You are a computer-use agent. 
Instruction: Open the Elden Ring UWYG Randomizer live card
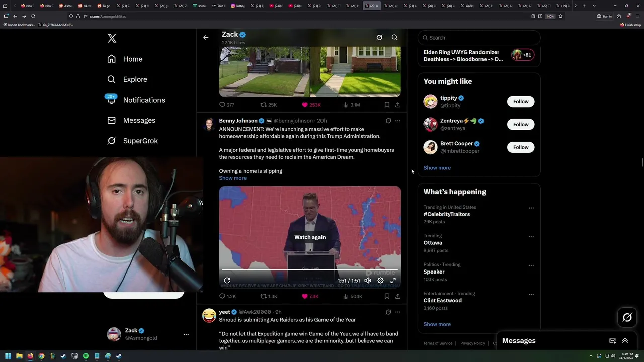coord(478,56)
